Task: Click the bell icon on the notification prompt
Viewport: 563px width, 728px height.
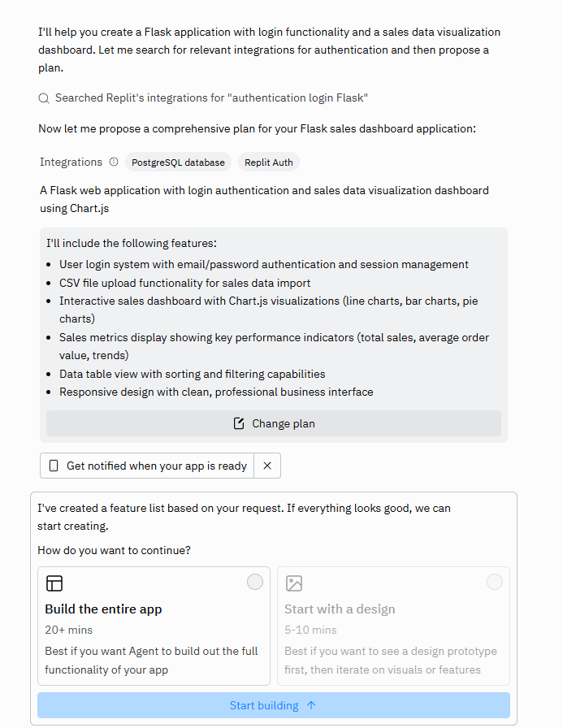Action: point(52,466)
